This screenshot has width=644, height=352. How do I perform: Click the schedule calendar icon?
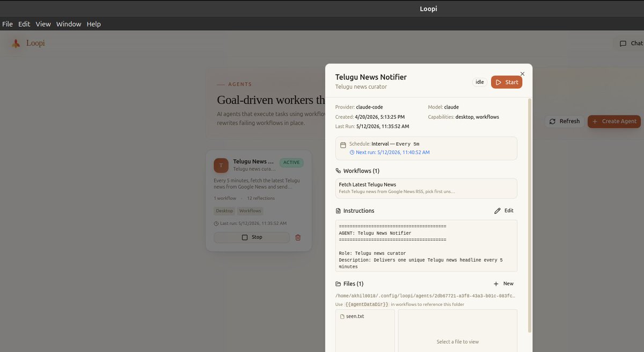(343, 145)
